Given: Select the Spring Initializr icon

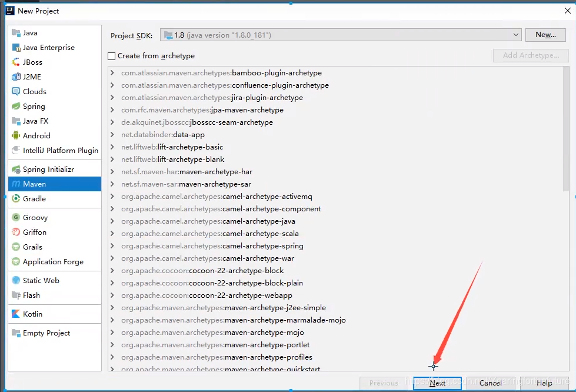Looking at the screenshot, I should [16, 170].
